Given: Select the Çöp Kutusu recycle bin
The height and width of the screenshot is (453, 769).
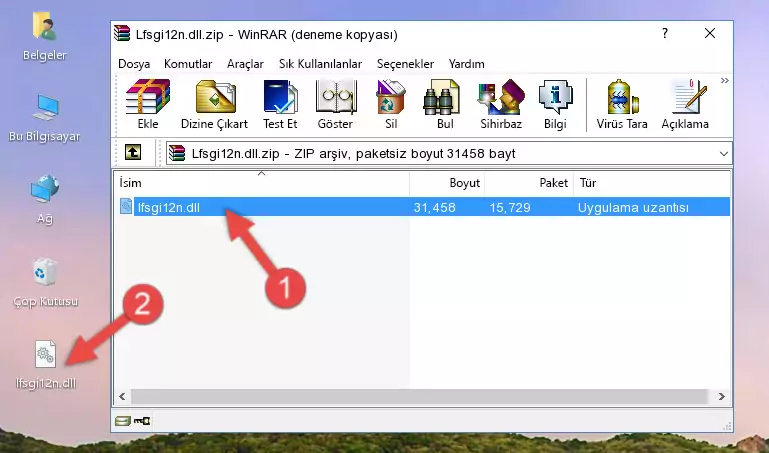Looking at the screenshot, I should coord(45,283).
